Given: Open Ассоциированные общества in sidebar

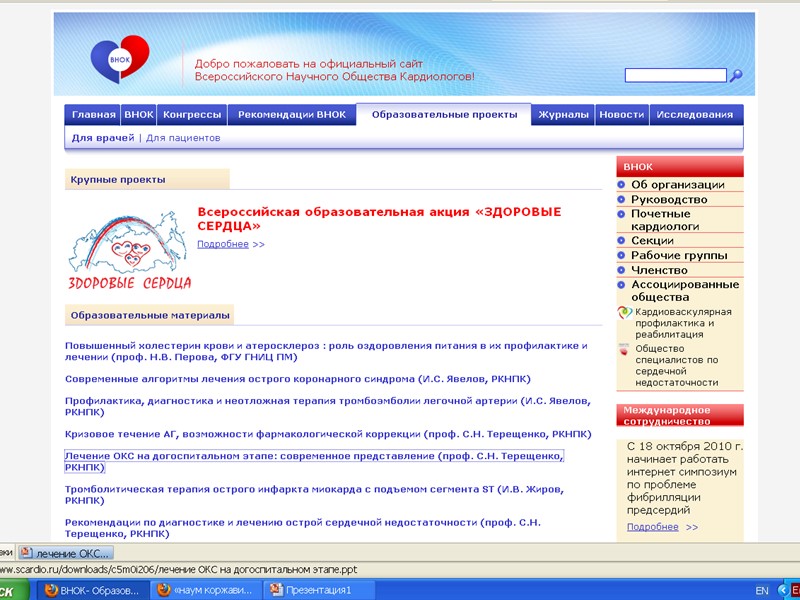Looking at the screenshot, I should [685, 290].
